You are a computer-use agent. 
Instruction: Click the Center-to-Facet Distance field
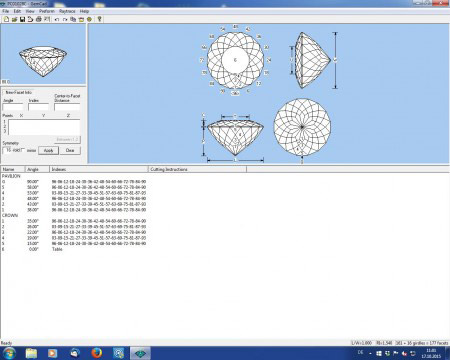click(67, 107)
